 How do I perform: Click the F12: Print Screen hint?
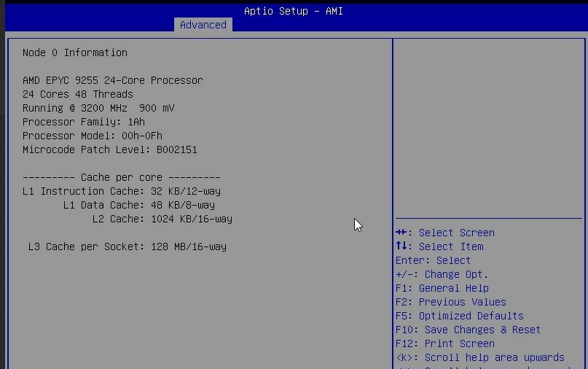coord(444,343)
